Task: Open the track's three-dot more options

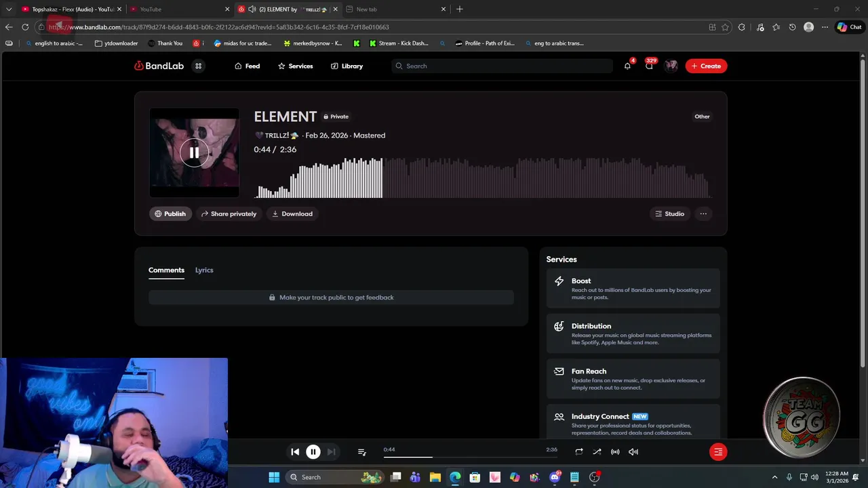Action: tap(703, 213)
